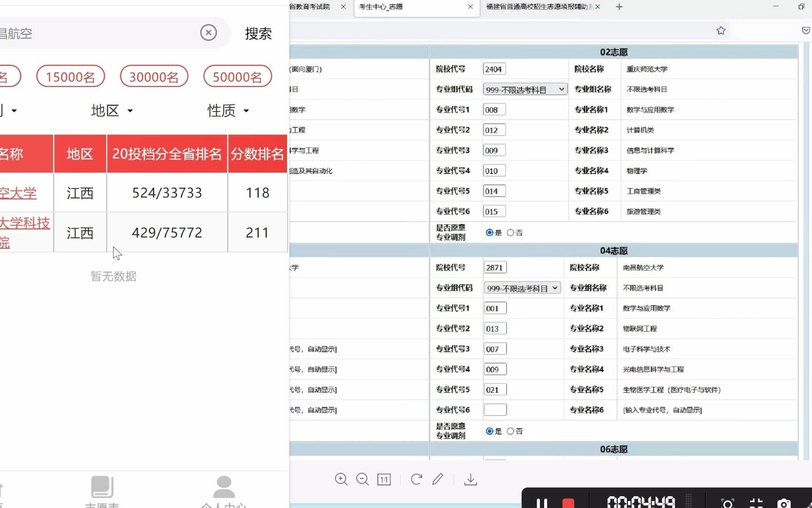Viewport: 812px width, 508px height.
Task: Open the 04志愿 专业组代码 dropdown
Action: tap(523, 288)
